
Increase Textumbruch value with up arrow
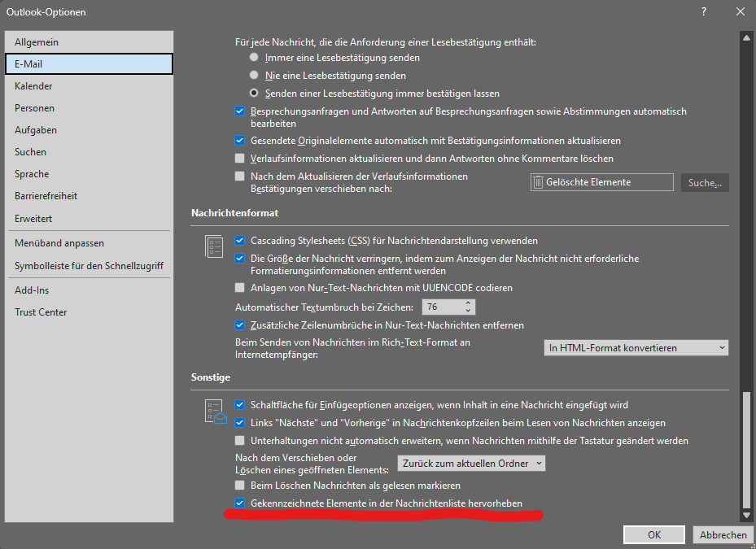(468, 303)
